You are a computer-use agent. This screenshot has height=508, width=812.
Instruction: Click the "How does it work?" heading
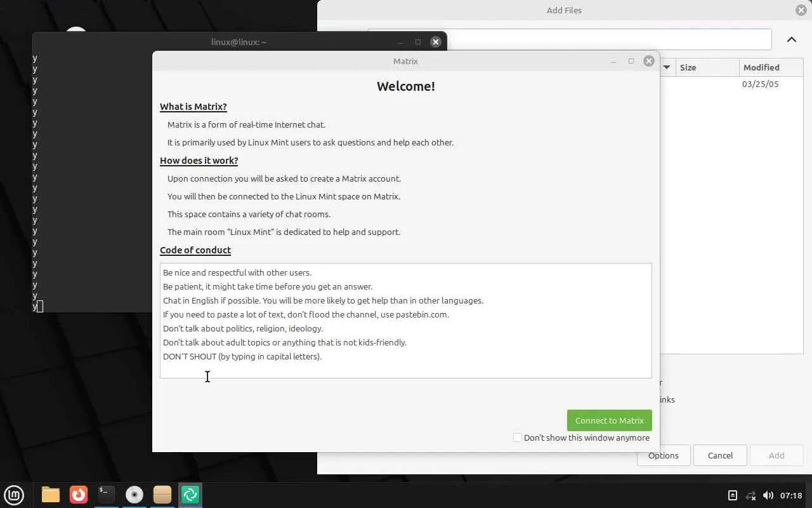tap(199, 161)
